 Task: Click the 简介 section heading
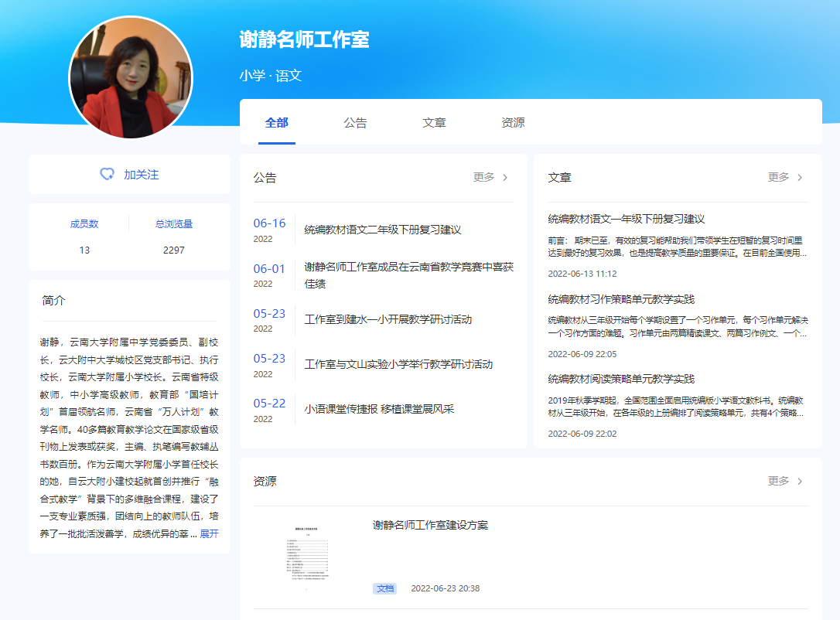click(53, 301)
